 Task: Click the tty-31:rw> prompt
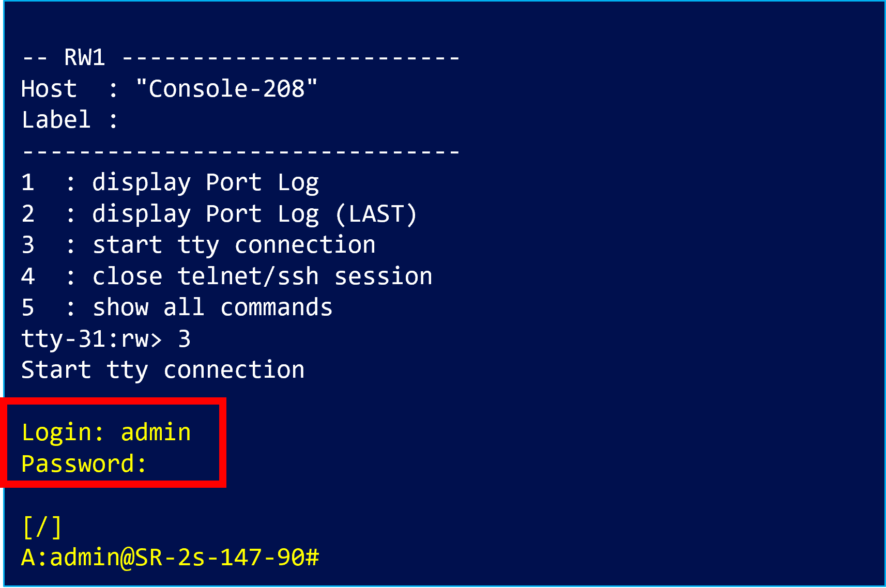tap(91, 339)
